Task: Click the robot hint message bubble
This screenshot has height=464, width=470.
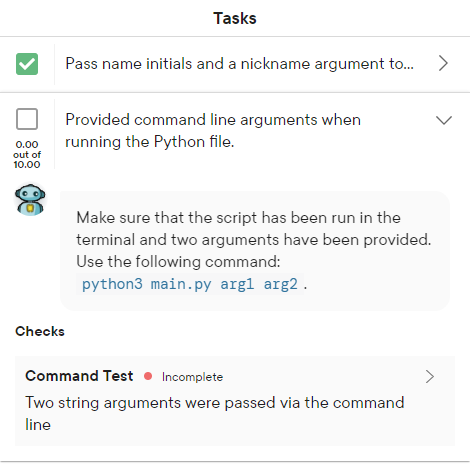Action: [255, 251]
